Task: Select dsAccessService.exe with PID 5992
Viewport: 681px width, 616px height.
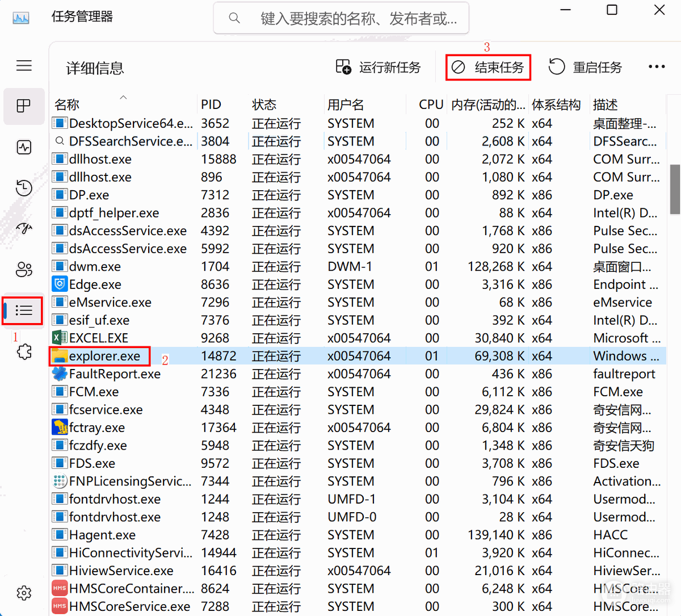Action: (358, 249)
